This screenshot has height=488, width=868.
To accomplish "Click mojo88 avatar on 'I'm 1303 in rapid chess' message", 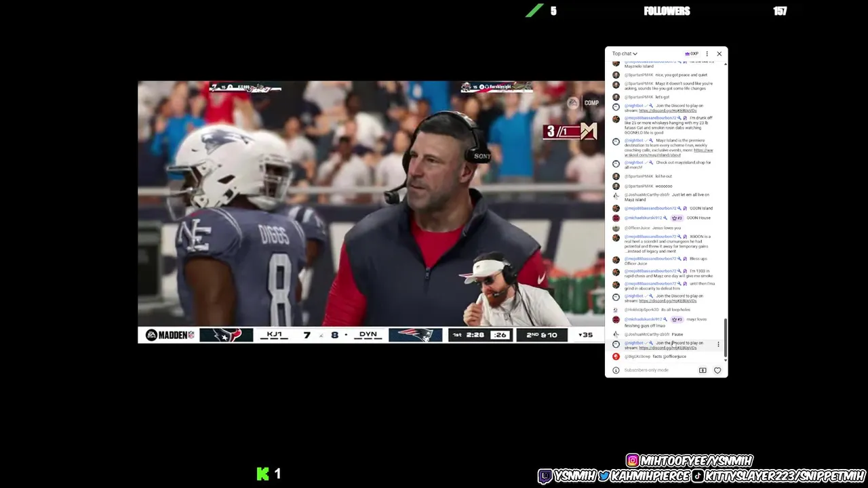I will point(616,272).
